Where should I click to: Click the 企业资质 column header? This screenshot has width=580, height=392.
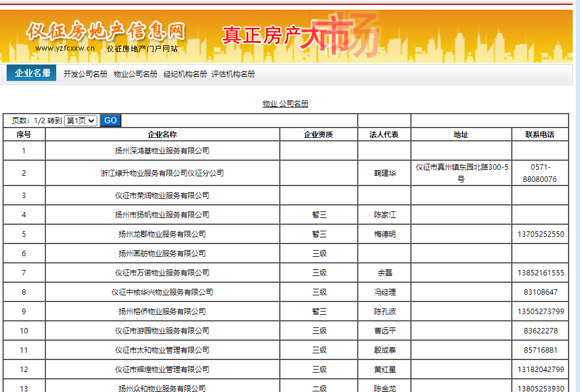(x=318, y=135)
